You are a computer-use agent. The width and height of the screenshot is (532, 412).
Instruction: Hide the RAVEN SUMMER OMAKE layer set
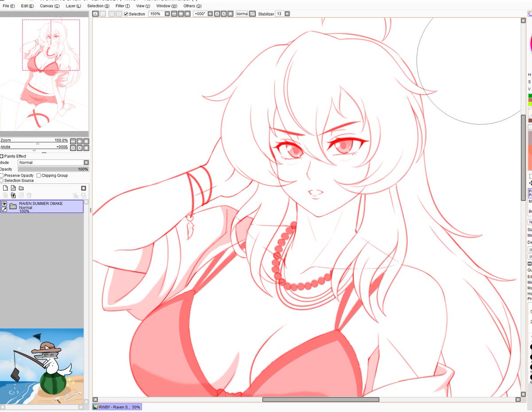pyautogui.click(x=4, y=204)
